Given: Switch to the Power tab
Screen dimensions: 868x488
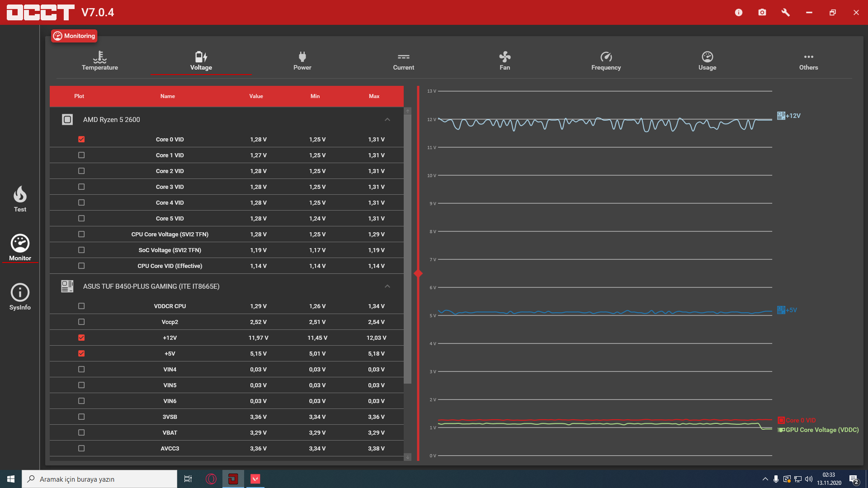Looking at the screenshot, I should coord(302,61).
